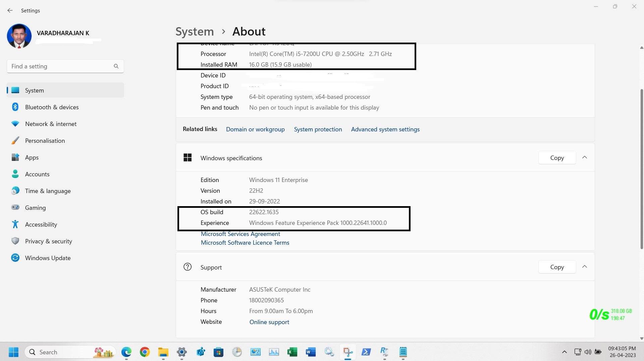
Task: Open Accessibility settings
Action: point(65,224)
